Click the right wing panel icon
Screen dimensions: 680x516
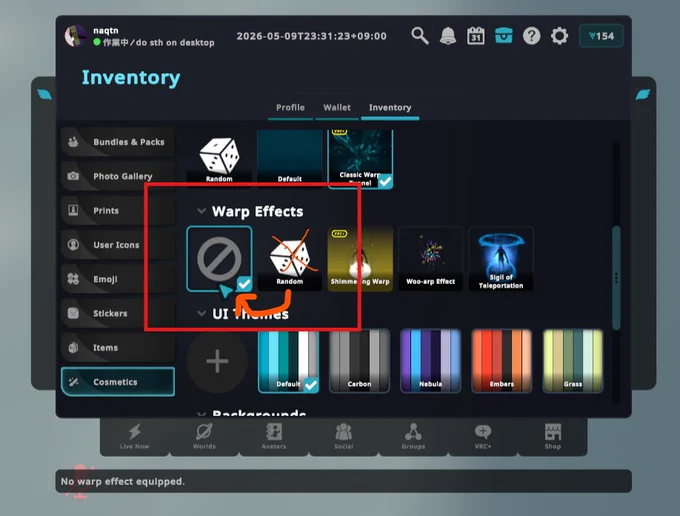click(643, 94)
